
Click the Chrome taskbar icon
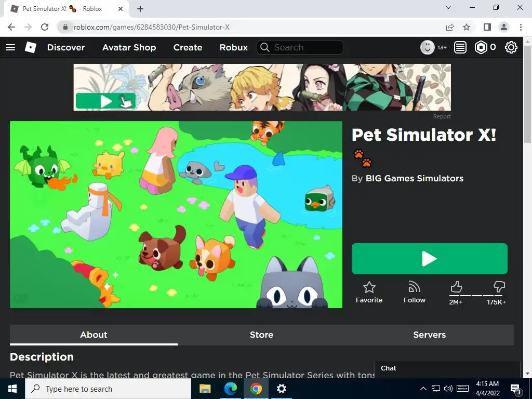click(x=256, y=389)
